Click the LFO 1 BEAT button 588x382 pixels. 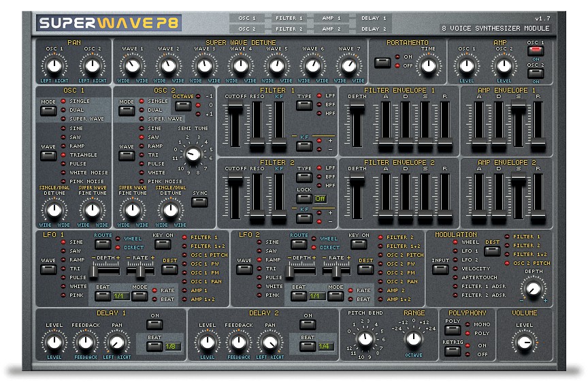click(103, 296)
